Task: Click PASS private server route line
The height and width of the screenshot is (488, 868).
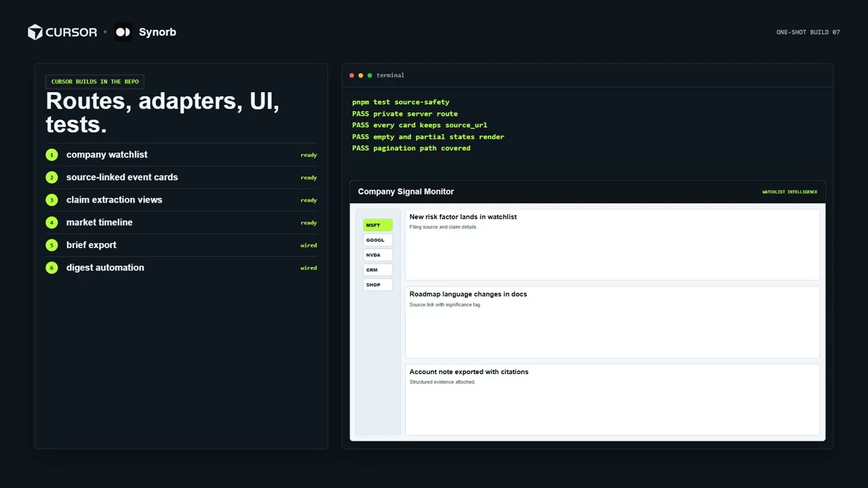Action: click(405, 114)
